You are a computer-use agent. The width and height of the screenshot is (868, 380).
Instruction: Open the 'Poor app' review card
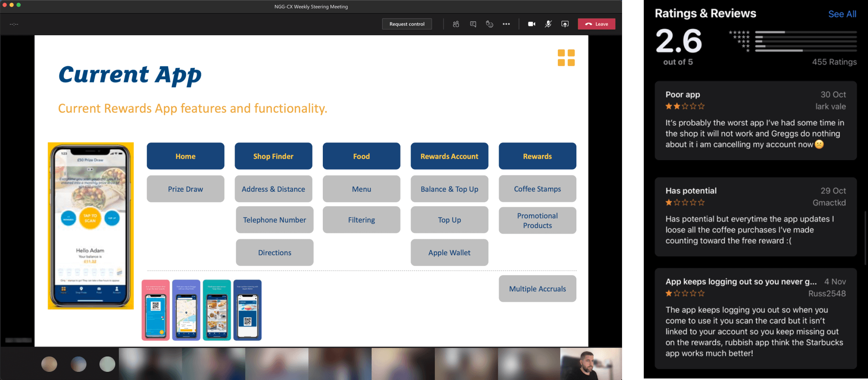(x=755, y=120)
